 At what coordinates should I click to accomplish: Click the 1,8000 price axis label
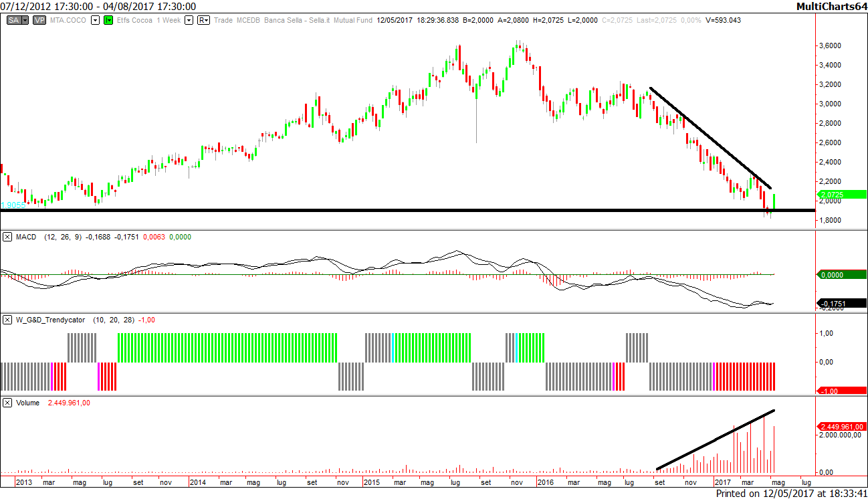pos(831,220)
